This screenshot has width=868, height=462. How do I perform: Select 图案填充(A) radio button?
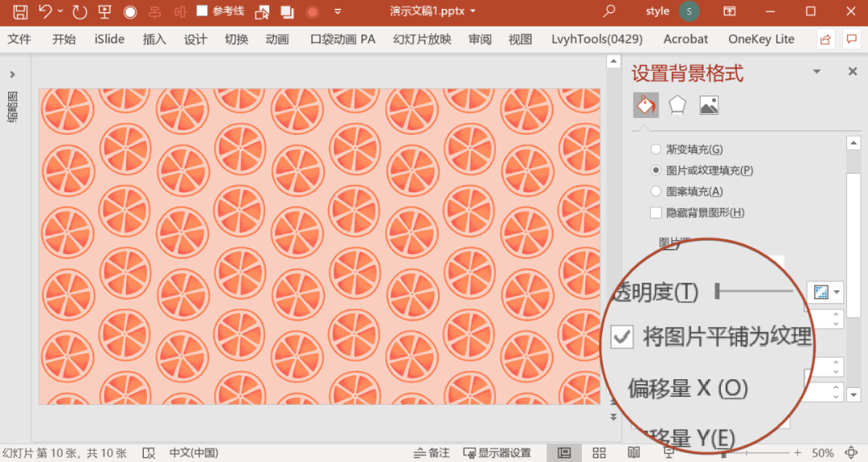[656, 191]
